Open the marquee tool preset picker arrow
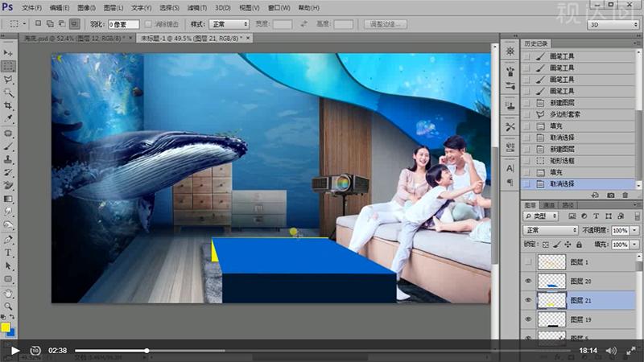Image resolution: width=644 pixels, height=362 pixels. [24, 24]
